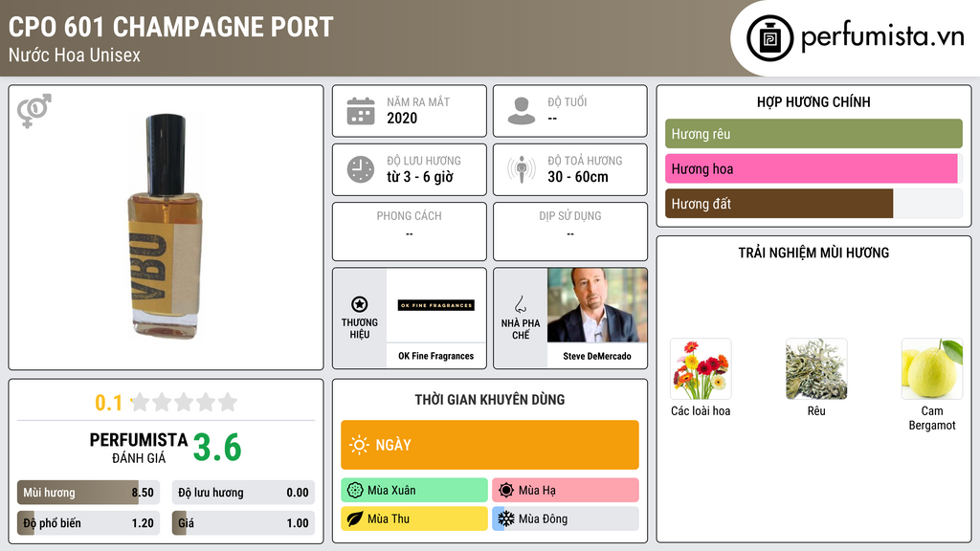The image size is (980, 551).
Task: Click the Dịp sử dụng occasion box
Action: coord(570,231)
